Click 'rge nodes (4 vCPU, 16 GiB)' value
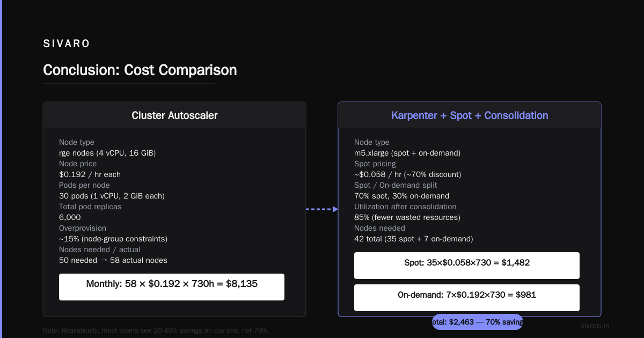This screenshot has width=644, height=338. (x=107, y=153)
